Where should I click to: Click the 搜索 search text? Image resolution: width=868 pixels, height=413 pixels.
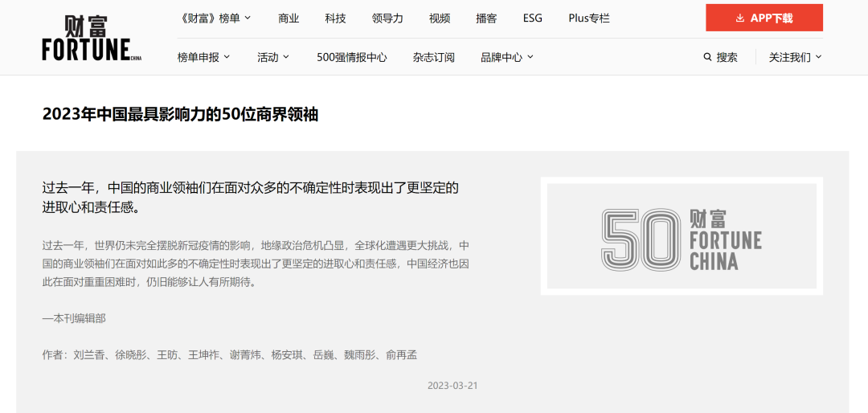click(x=727, y=57)
